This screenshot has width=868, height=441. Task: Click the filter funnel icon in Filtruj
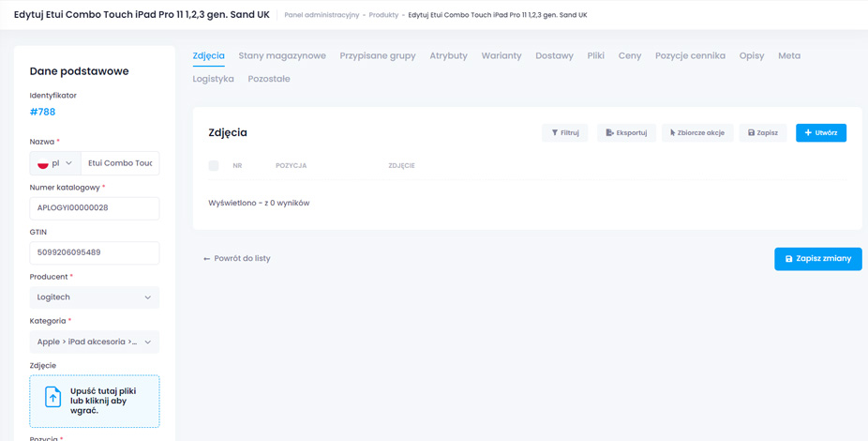555,133
